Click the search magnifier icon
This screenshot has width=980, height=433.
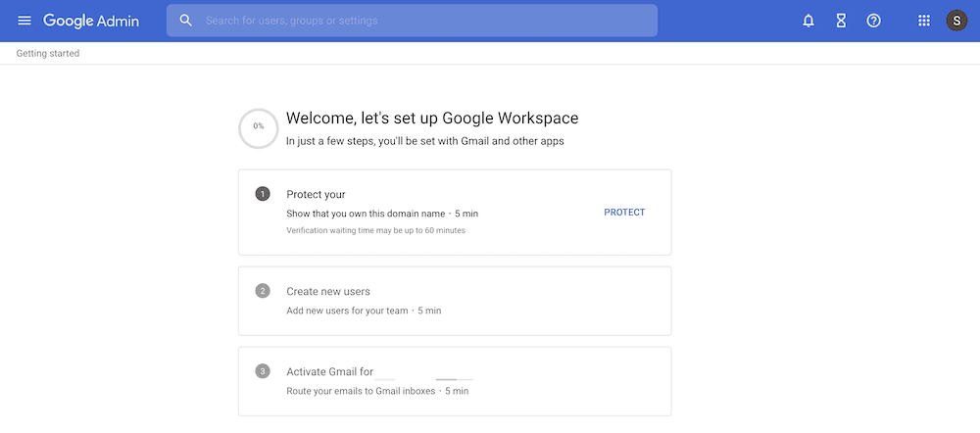pyautogui.click(x=185, y=21)
